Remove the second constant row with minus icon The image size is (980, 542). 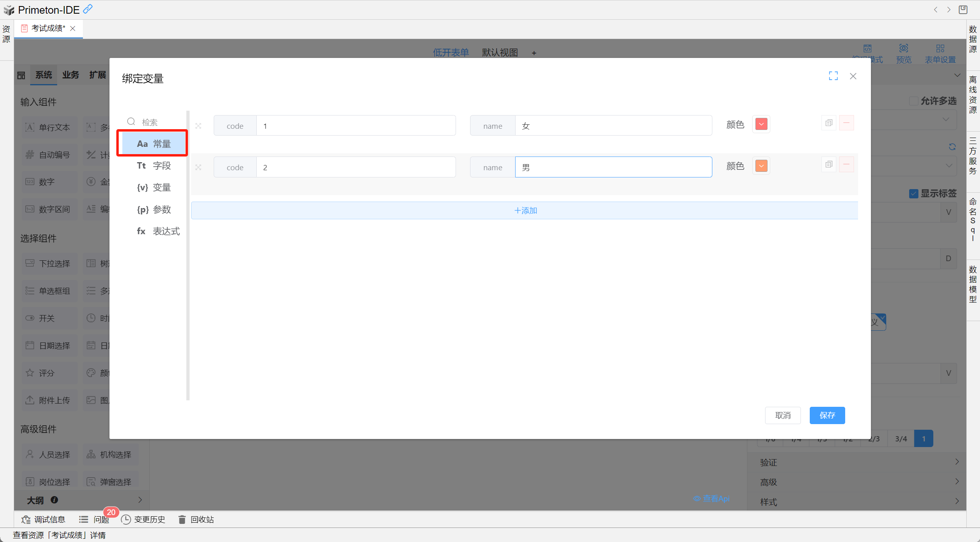click(x=846, y=165)
